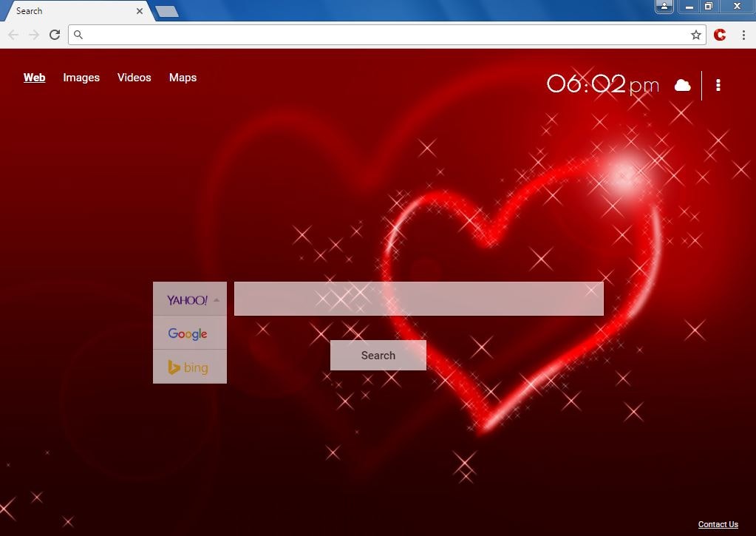Focus the page's search input field
Screen dimensions: 756x536
click(x=418, y=299)
